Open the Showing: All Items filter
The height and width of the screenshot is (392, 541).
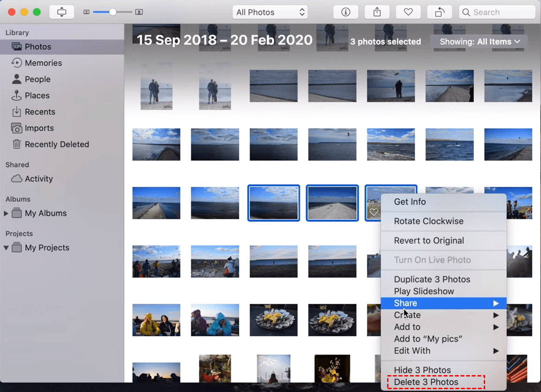pyautogui.click(x=479, y=42)
